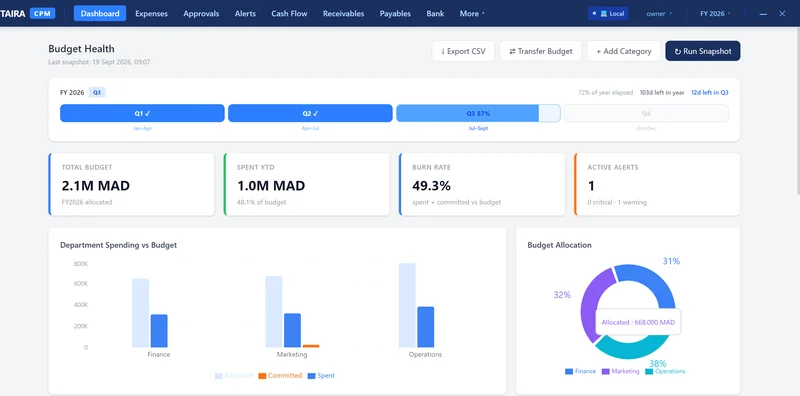Click the Budget Health heading
Image resolution: width=800 pixels, height=396 pixels.
pos(81,49)
